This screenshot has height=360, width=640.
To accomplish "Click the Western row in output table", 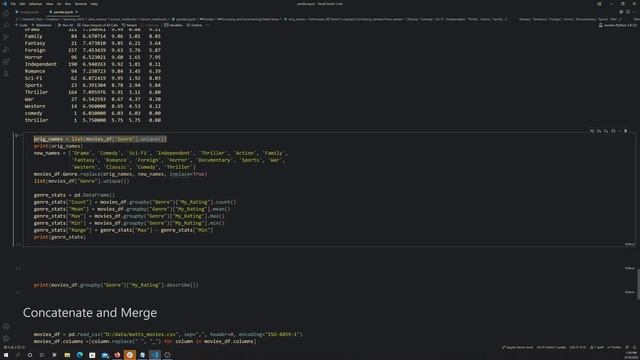I will (x=93, y=106).
